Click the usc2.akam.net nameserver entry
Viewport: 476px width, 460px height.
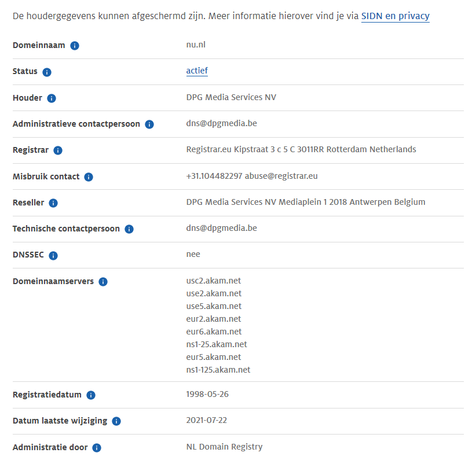click(x=214, y=281)
